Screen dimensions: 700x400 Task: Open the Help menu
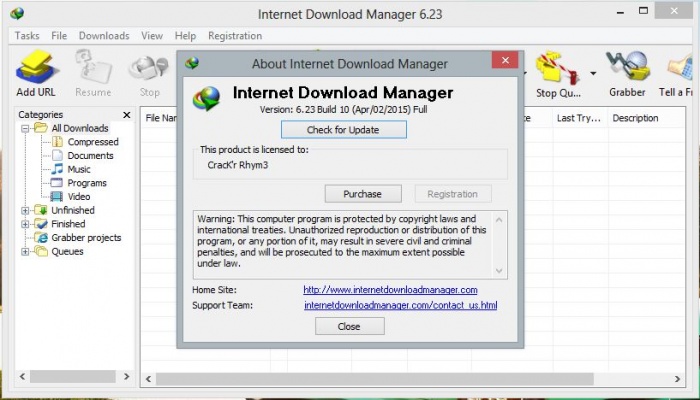(x=185, y=36)
